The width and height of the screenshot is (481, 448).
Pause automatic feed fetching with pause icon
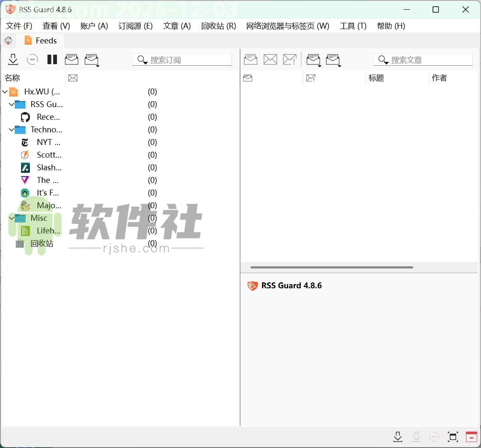click(52, 59)
